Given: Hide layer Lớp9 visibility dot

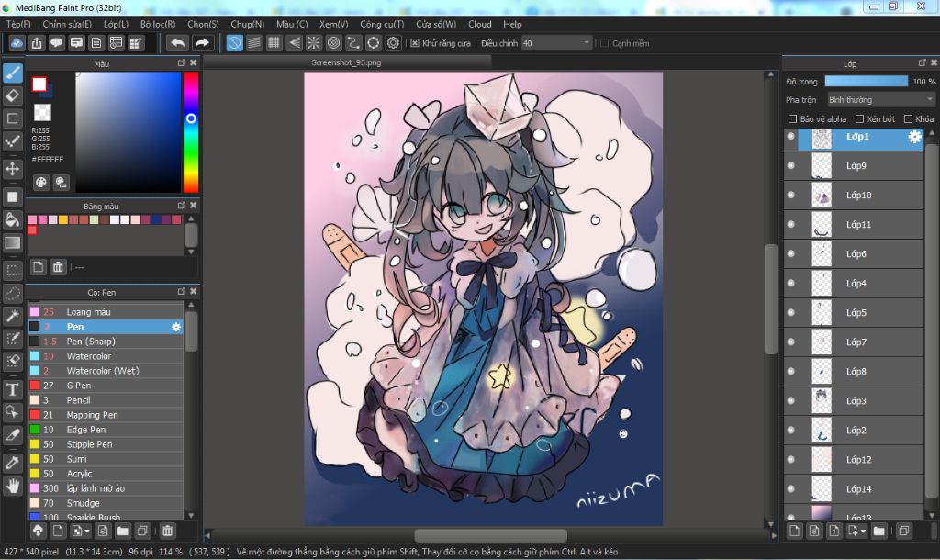Looking at the screenshot, I should 790,165.
